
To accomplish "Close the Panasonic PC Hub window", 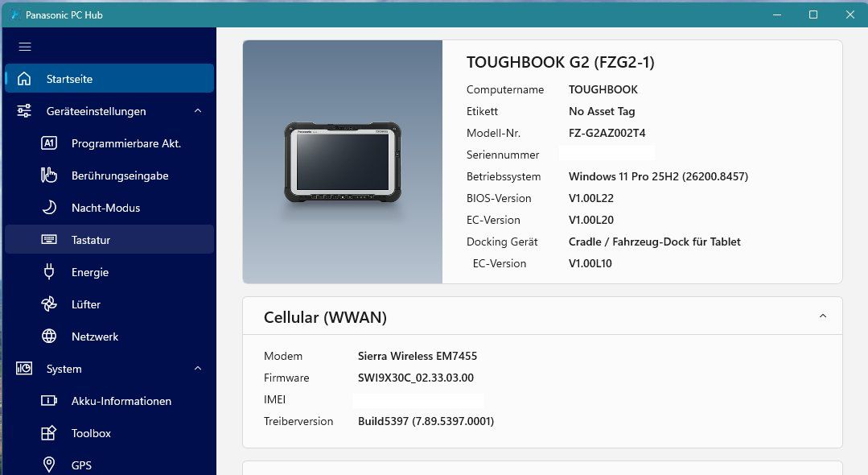I will (849, 14).
